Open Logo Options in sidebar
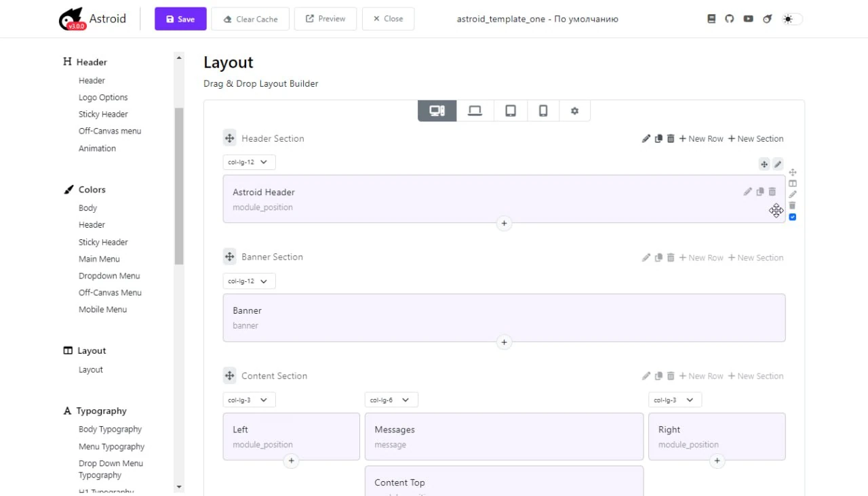The height and width of the screenshot is (496, 868). [103, 98]
